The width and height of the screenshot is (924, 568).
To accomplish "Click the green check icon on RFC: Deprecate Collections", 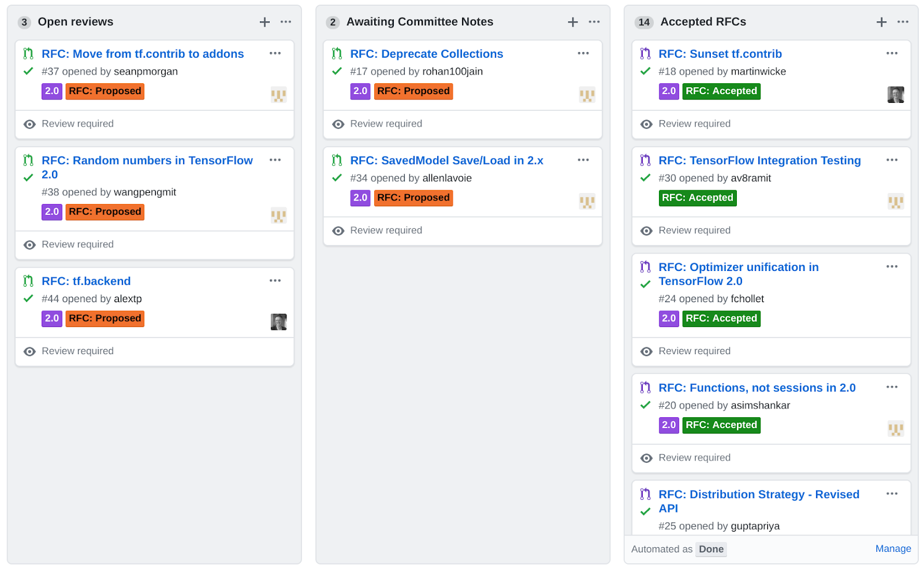I will click(337, 72).
